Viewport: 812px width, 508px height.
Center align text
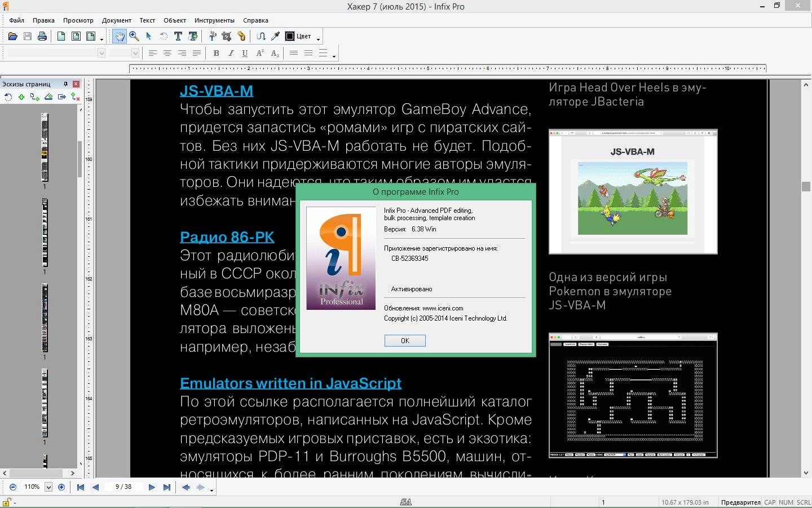167,53
